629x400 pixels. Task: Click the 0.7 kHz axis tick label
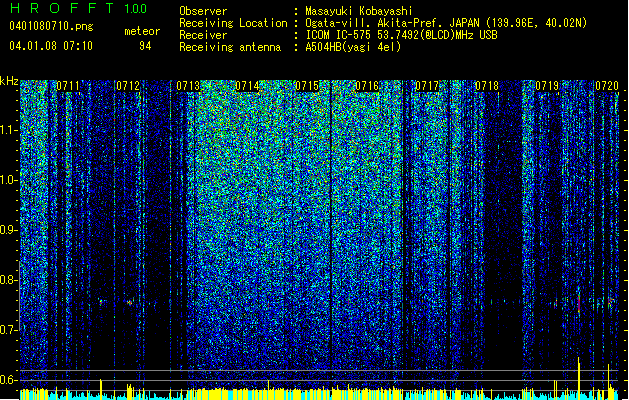tap(9, 330)
